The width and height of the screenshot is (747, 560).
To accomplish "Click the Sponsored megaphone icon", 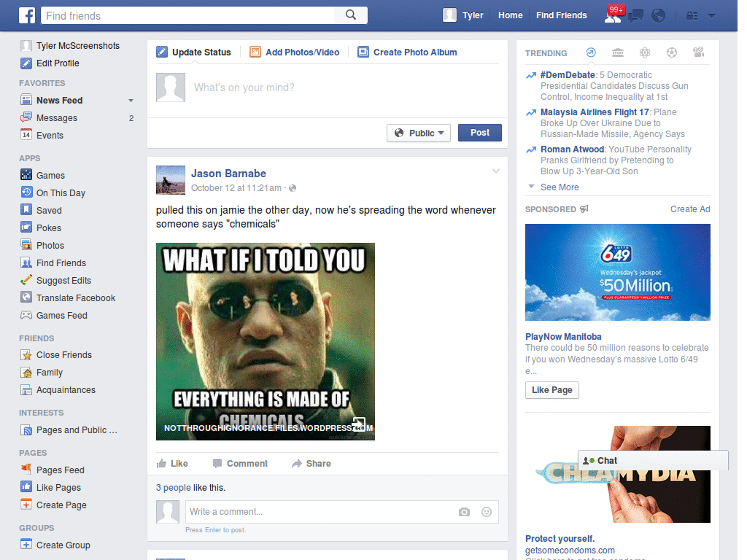I will click(x=584, y=209).
